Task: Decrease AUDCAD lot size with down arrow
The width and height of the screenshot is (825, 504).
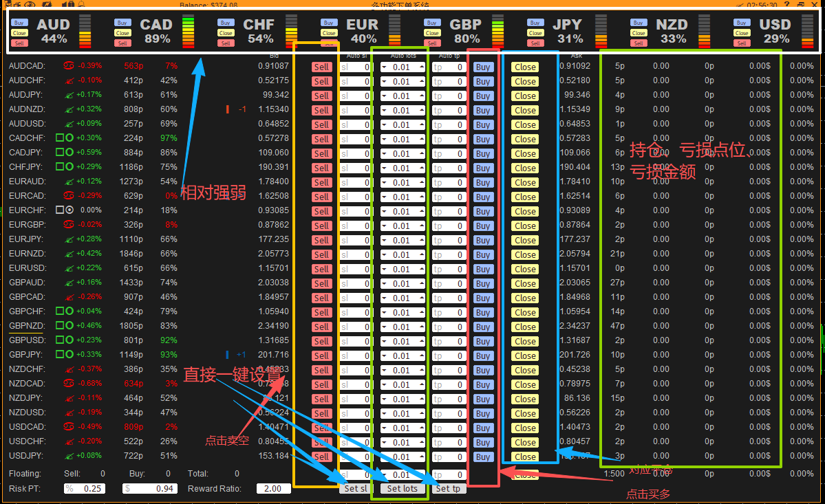Action: [384, 67]
